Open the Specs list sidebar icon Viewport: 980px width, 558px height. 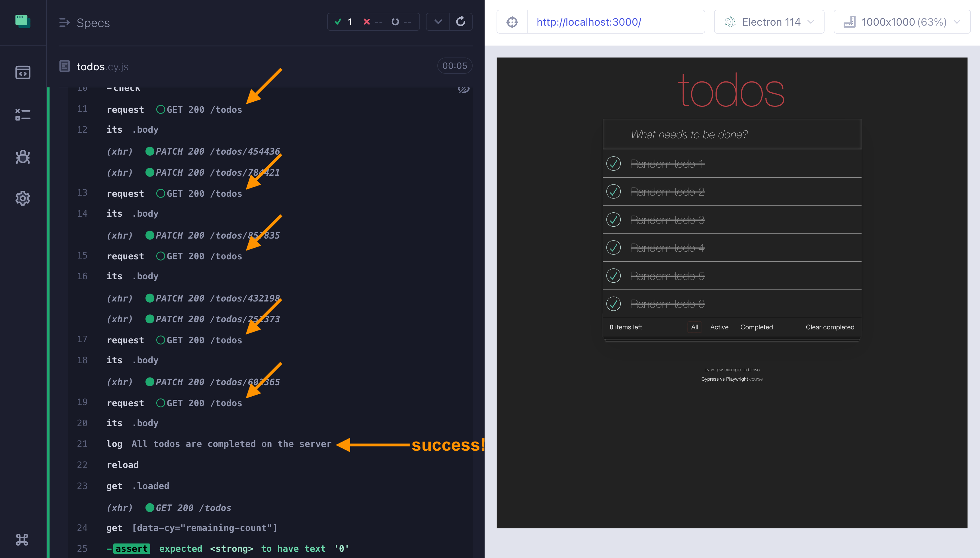[x=22, y=72]
